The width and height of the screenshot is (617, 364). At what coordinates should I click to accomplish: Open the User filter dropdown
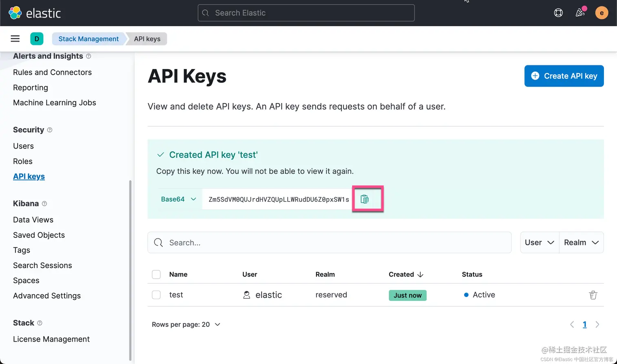(x=539, y=242)
